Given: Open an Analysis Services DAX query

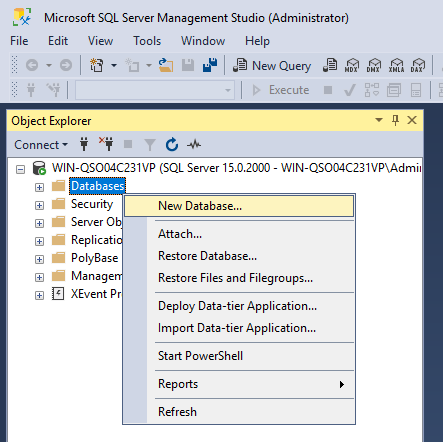Looking at the screenshot, I should [418, 65].
